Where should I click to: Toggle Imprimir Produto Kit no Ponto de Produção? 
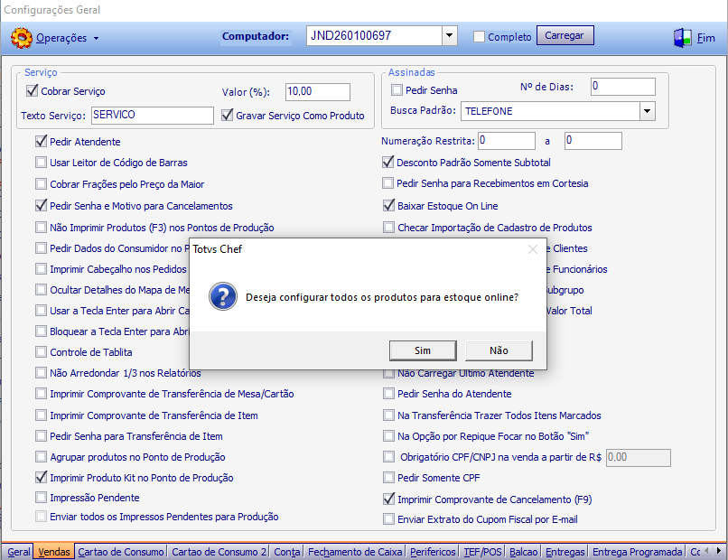click(x=41, y=477)
